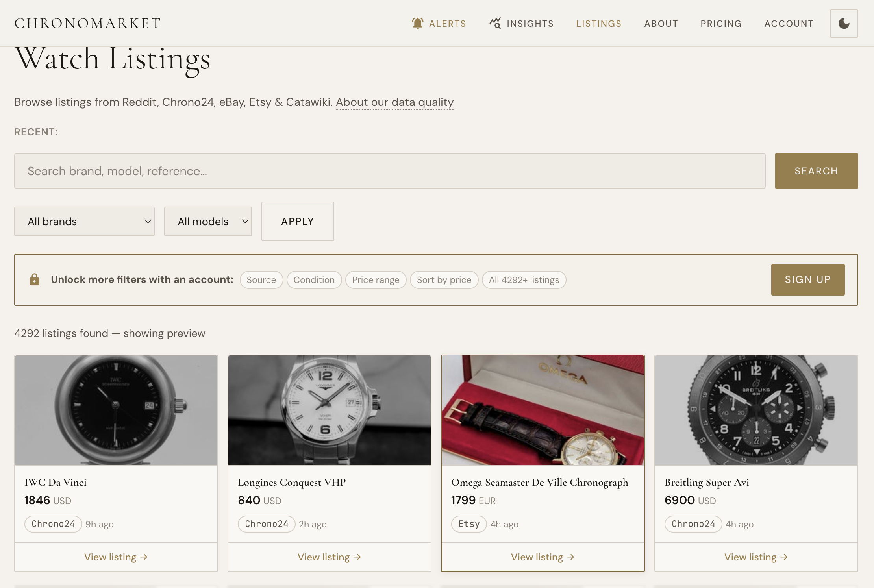874x588 pixels.
Task: Click the Omega Seamaster thumbnail
Action: coord(543,410)
